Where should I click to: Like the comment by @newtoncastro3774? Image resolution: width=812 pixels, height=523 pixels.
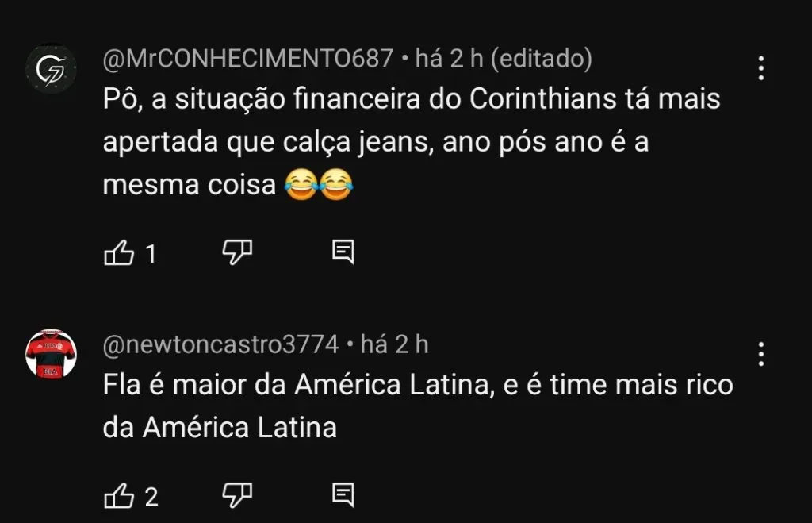[119, 496]
